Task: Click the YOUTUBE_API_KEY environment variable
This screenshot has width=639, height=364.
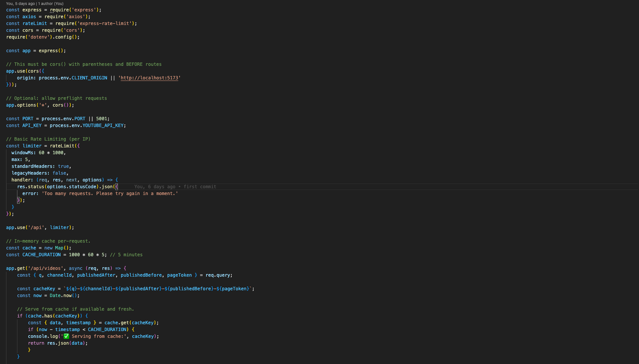Action: 103,125
